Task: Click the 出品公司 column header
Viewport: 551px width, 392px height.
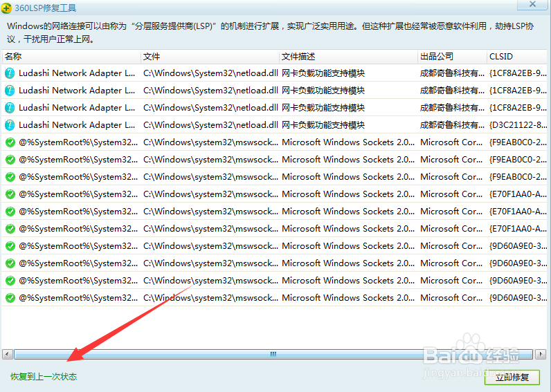Action: (x=452, y=57)
